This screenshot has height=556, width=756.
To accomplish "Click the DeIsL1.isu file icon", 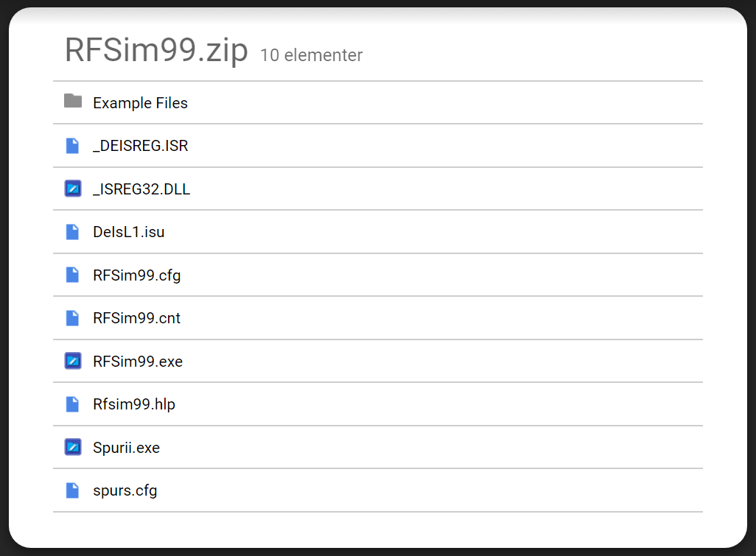I will (72, 232).
